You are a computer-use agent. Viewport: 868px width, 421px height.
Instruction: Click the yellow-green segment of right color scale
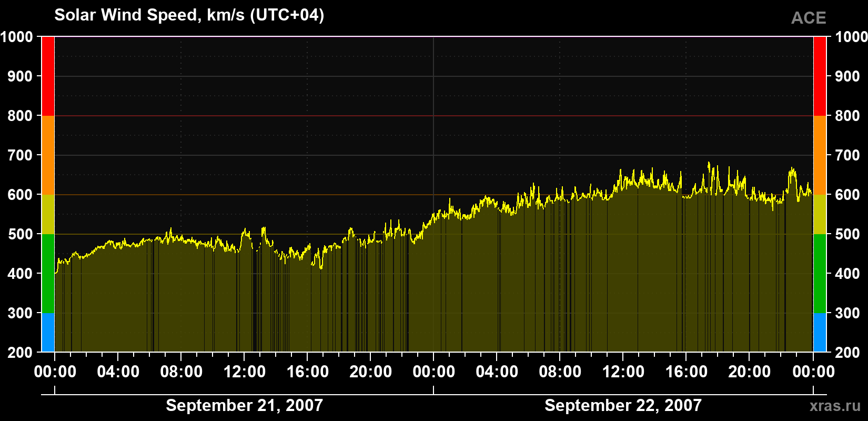pyautogui.click(x=820, y=214)
